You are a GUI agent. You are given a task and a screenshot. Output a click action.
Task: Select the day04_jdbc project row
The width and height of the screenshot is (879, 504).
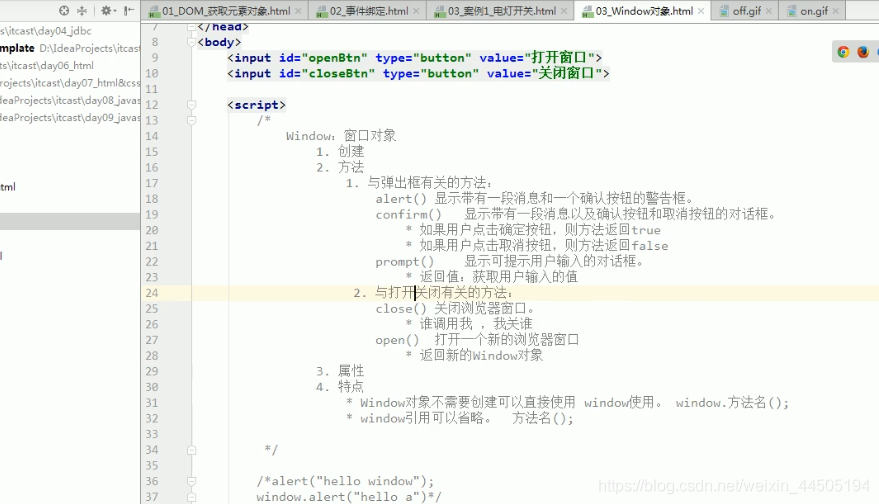coord(70,31)
